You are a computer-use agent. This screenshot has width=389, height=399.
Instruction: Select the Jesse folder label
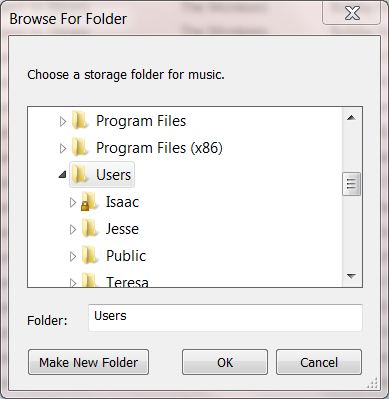122,229
